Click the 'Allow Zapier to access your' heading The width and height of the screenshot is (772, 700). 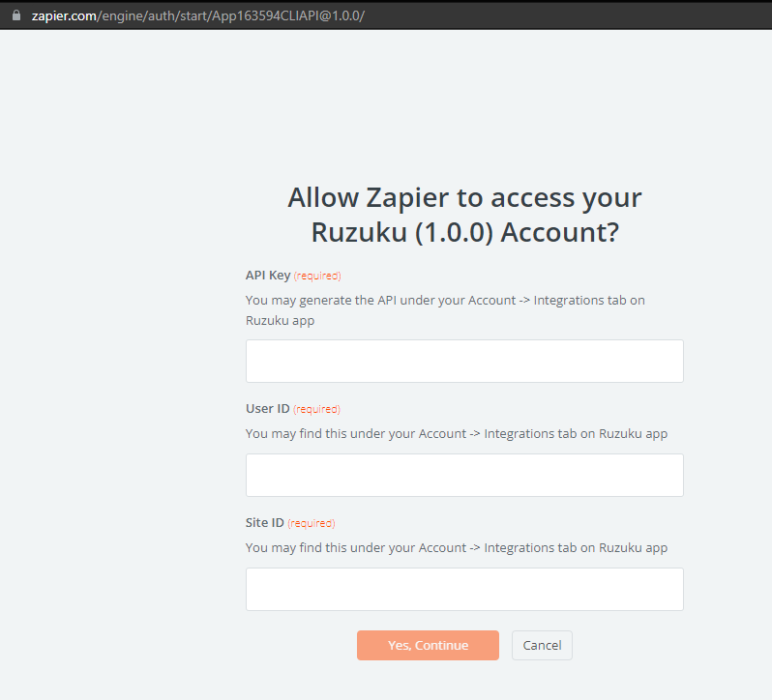[x=464, y=198]
